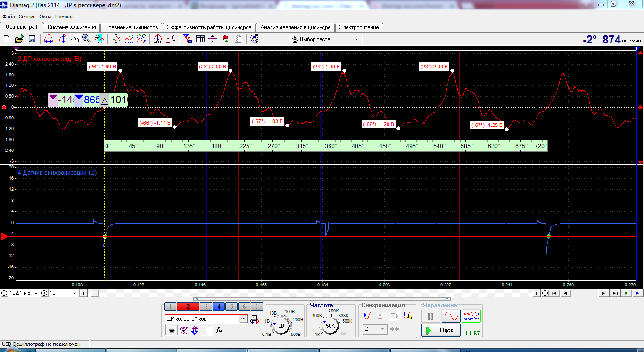This screenshot has width=644, height=352.
Task: Click the purple horizontal divider icon
Action: point(213,39)
